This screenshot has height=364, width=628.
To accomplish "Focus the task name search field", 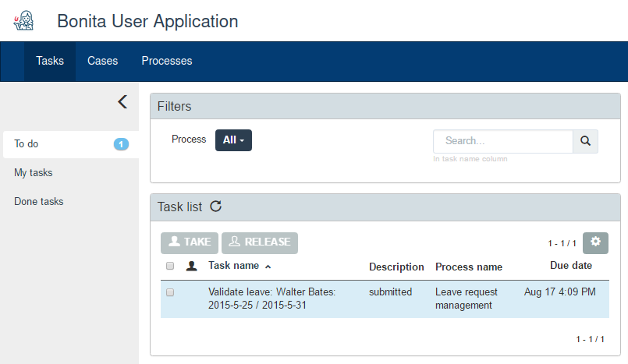I will (503, 141).
